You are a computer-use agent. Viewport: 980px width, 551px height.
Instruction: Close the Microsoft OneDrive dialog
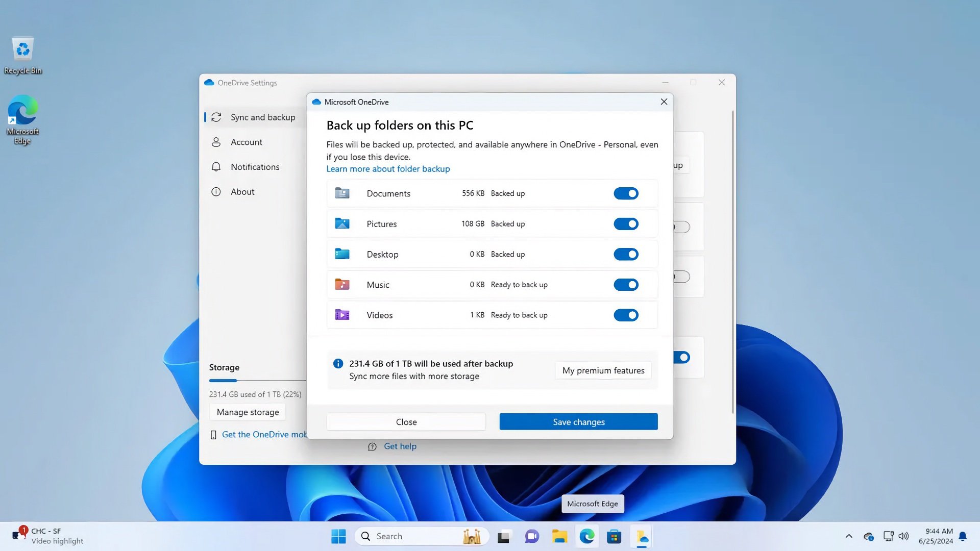point(664,102)
